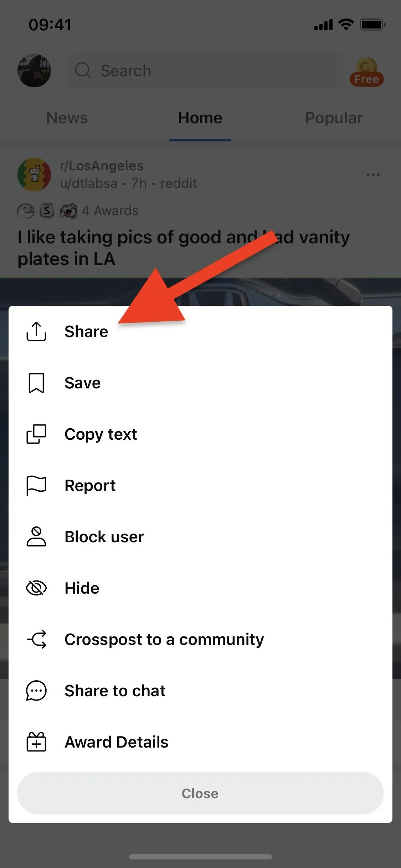Focus the Search field

coord(205,71)
